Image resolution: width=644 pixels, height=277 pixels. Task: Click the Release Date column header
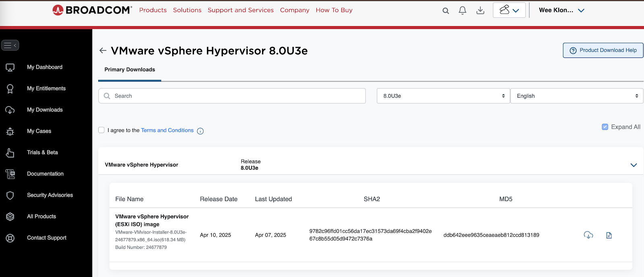(219, 199)
